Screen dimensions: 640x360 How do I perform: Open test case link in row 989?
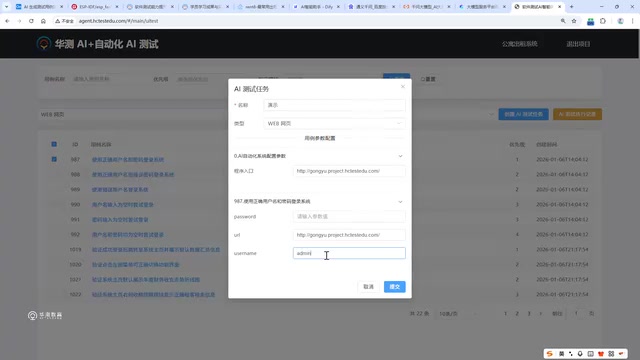(120, 189)
